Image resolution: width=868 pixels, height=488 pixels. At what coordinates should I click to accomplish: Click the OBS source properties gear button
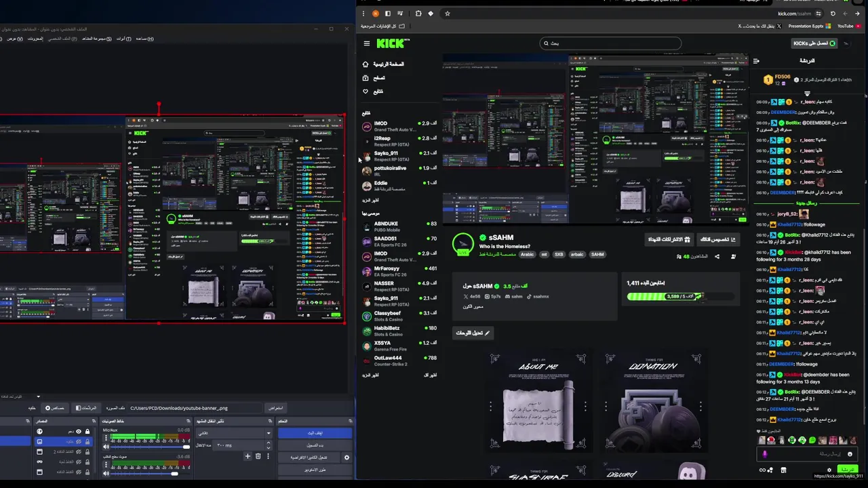[x=56, y=408]
